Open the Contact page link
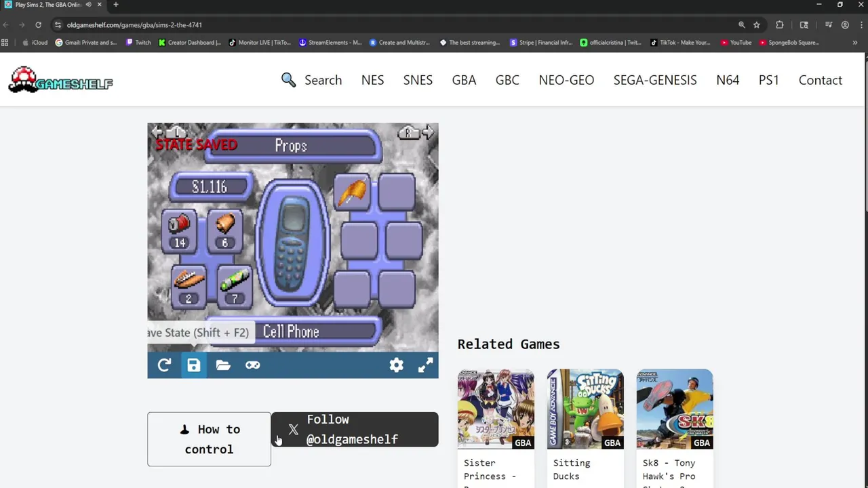This screenshot has width=868, height=488. tap(821, 80)
